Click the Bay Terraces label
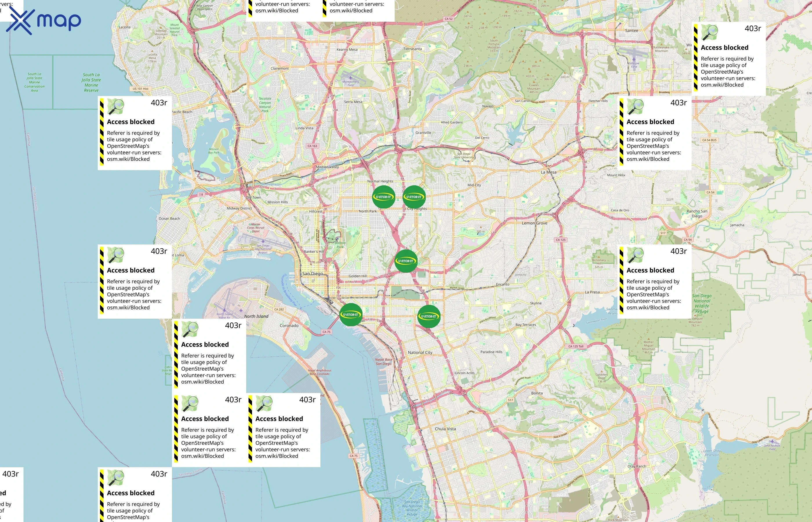Screen dimensions: 812x522 (526, 325)
